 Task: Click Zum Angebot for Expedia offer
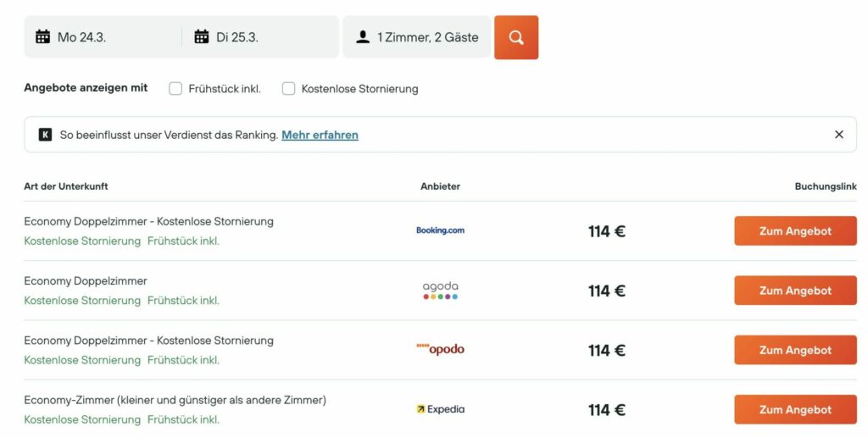click(x=795, y=410)
